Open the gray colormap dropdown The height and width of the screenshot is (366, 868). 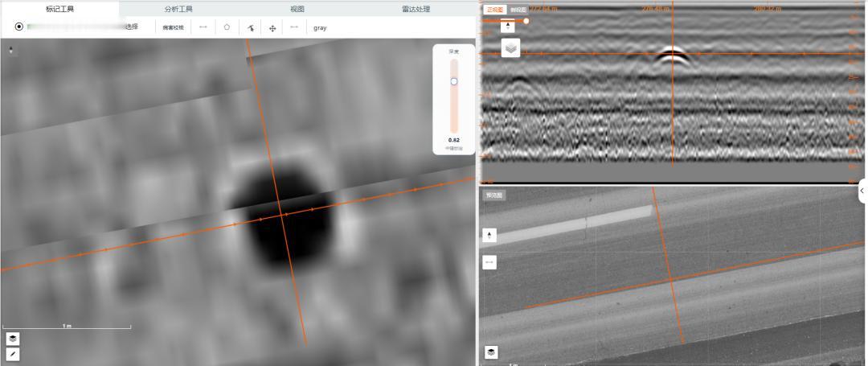tap(320, 27)
